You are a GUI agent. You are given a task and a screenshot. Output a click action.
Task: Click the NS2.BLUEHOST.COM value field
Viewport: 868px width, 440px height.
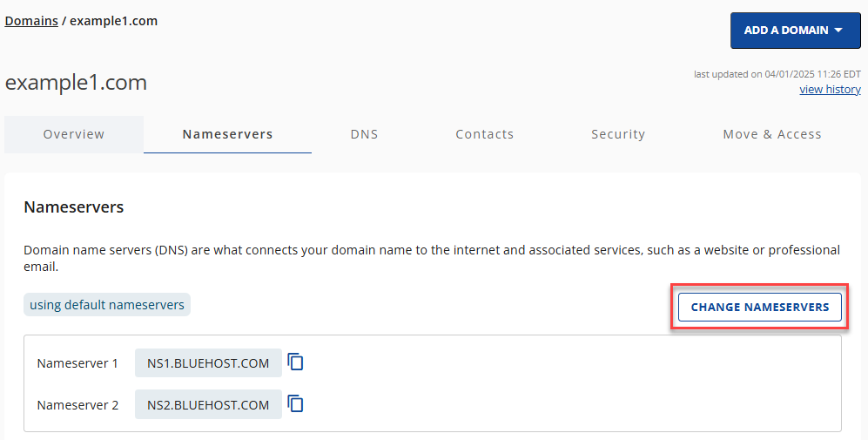(208, 405)
